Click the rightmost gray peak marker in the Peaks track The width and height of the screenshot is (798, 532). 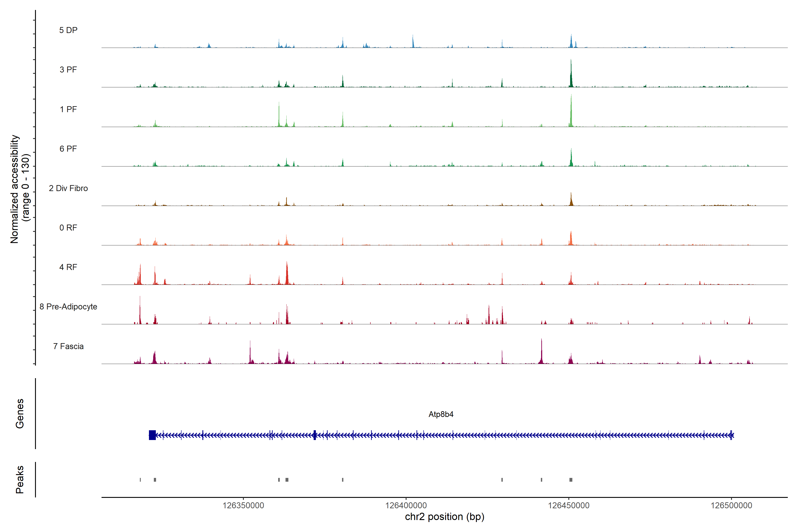coord(571,480)
